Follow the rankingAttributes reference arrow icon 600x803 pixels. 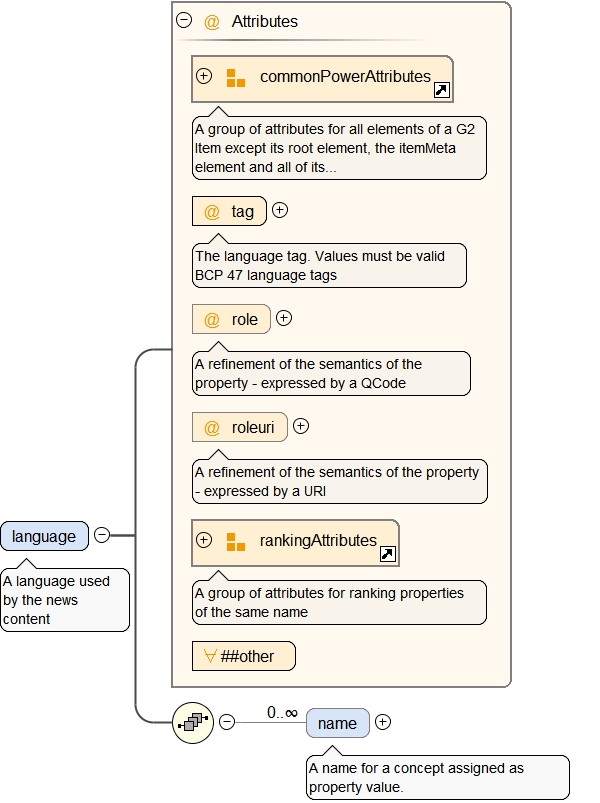(388, 554)
